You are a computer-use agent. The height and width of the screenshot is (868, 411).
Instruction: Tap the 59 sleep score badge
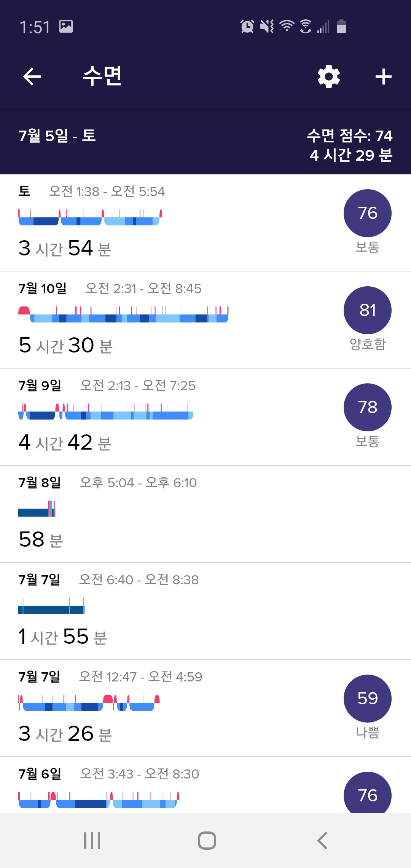tap(368, 699)
